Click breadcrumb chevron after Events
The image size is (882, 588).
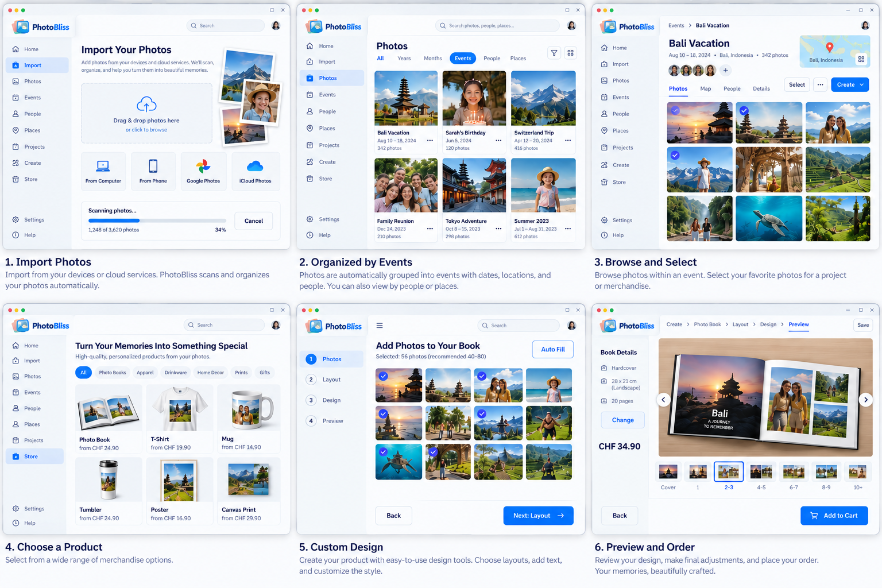(x=690, y=26)
